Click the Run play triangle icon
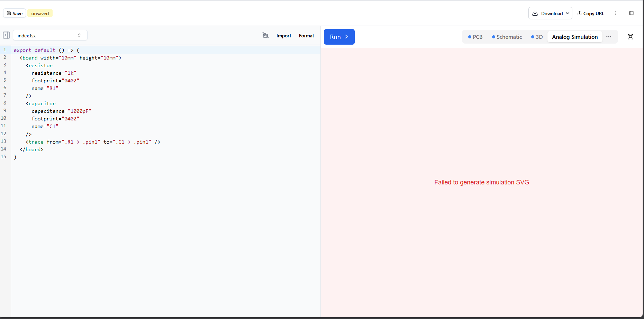The width and height of the screenshot is (644, 319). (346, 37)
